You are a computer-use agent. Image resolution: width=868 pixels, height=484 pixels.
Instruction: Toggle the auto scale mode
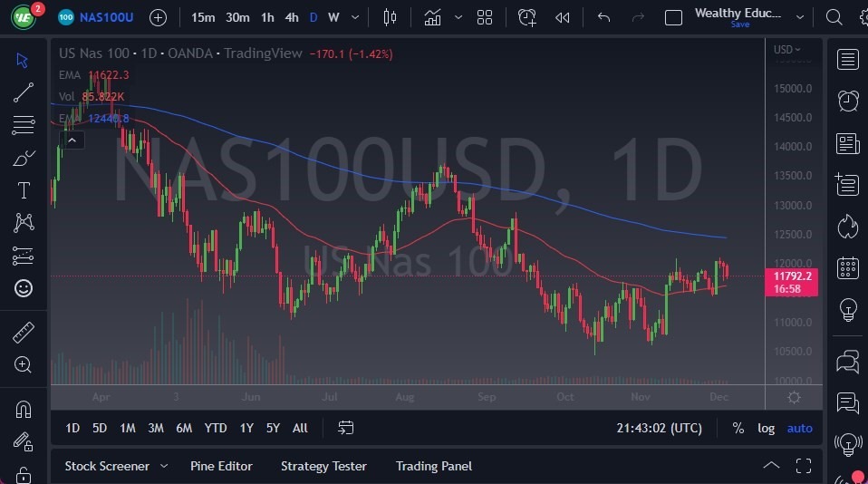800,428
